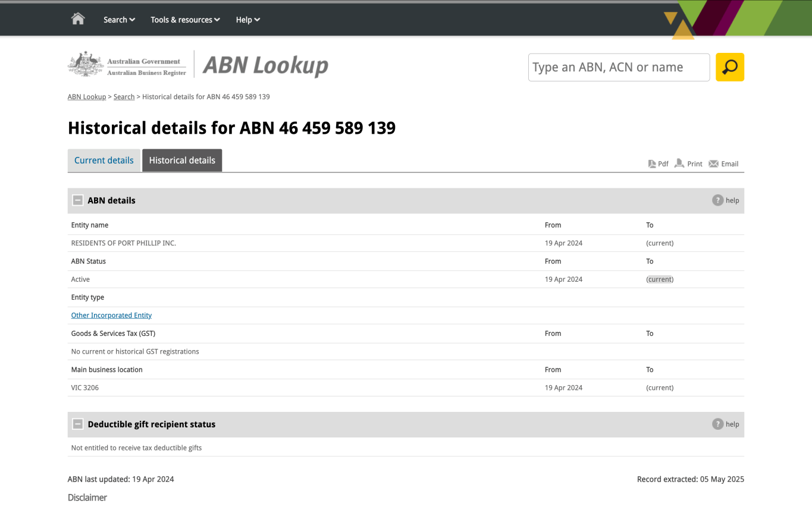Go to the Search breadcrumb link

click(124, 97)
